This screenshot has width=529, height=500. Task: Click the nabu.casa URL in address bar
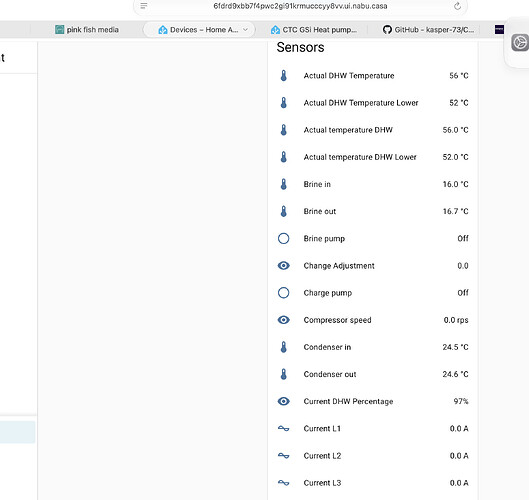point(300,6)
